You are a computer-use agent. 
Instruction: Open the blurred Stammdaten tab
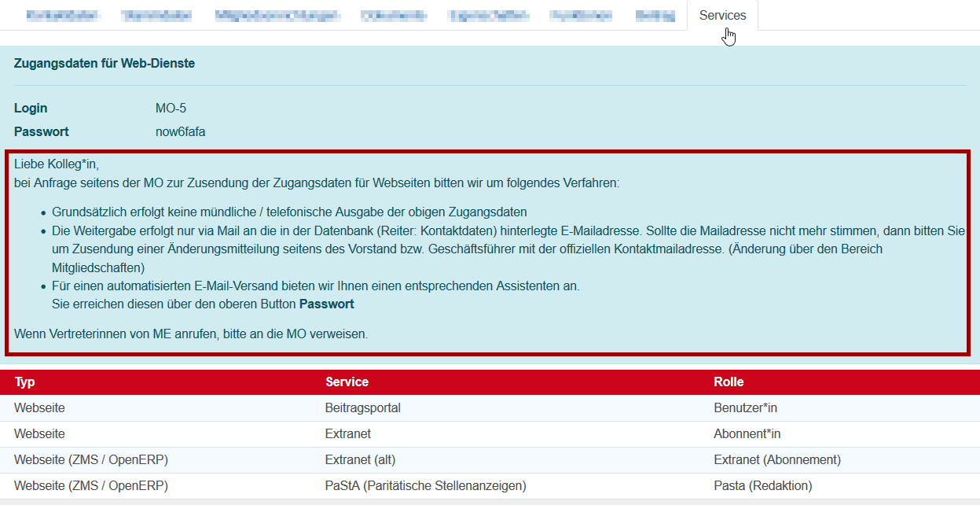click(147, 16)
